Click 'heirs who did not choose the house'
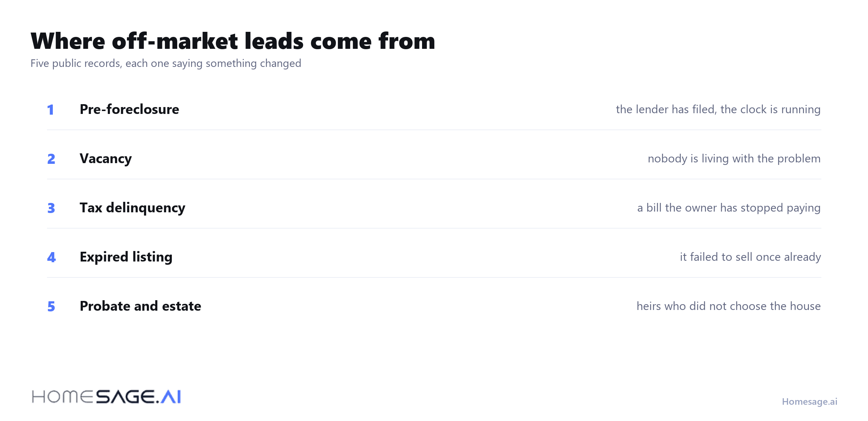868x421 pixels. click(728, 306)
